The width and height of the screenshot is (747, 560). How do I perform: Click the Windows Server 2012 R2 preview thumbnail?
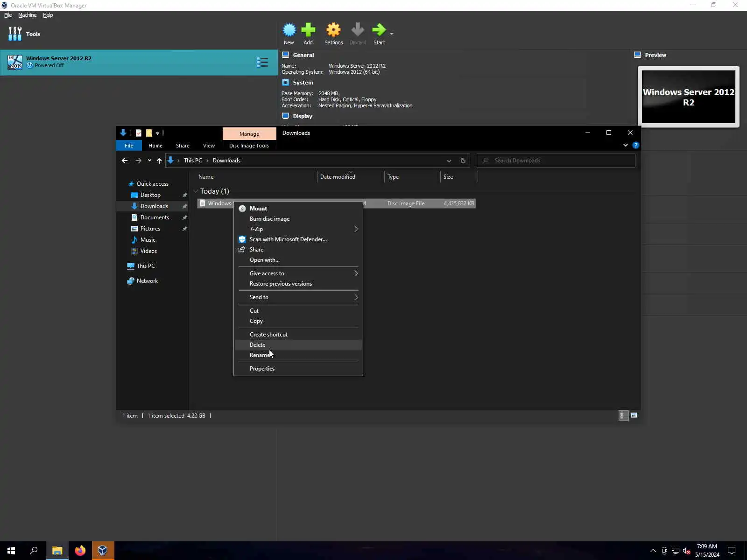[x=688, y=97]
